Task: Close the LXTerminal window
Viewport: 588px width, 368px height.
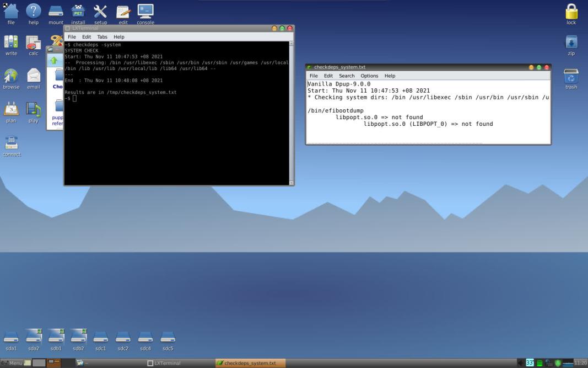Action: point(290,28)
